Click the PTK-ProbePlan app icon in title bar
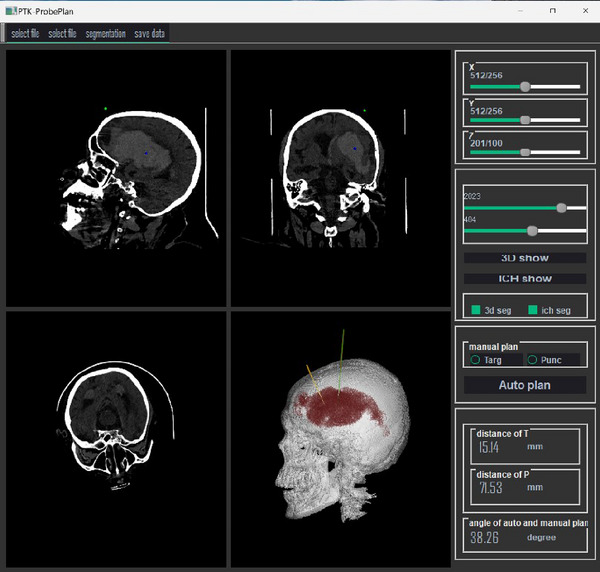600x572 pixels. click(11, 11)
